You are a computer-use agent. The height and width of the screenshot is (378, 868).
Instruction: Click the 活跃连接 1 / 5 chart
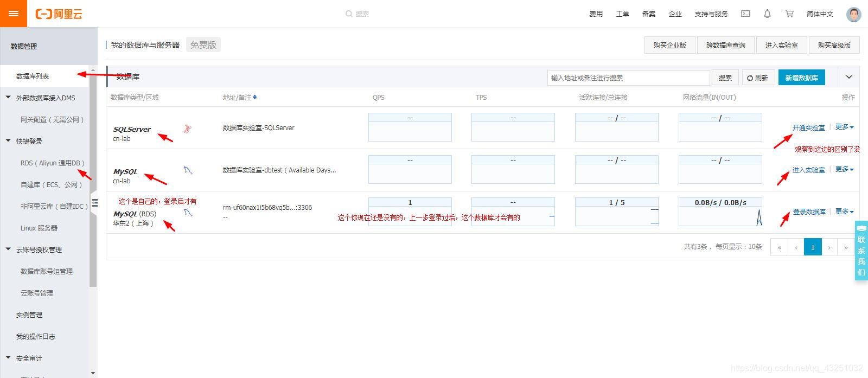(x=616, y=212)
